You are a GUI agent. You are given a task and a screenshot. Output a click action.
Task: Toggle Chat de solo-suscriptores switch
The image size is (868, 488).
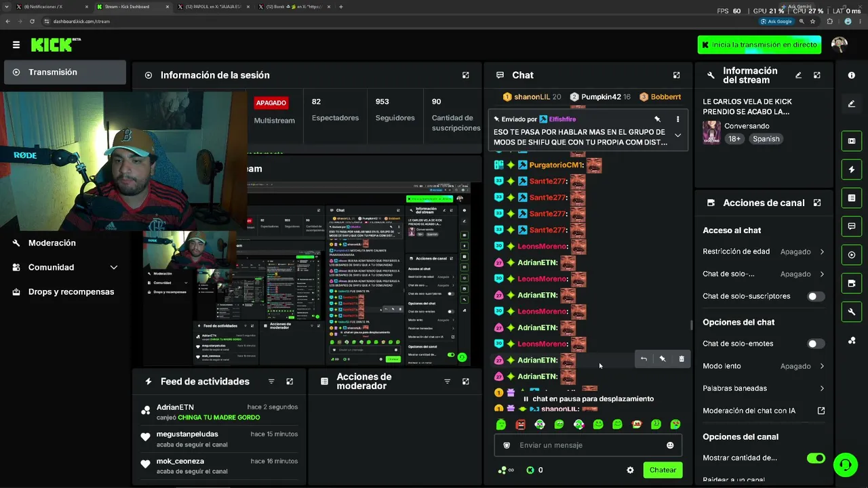tap(816, 296)
